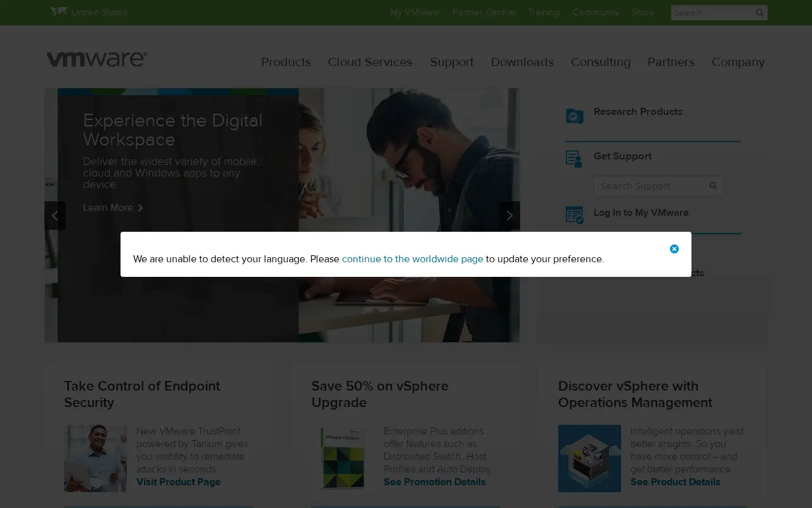The width and height of the screenshot is (812, 508).
Task: Click See Promotion Details link
Action: point(435,482)
